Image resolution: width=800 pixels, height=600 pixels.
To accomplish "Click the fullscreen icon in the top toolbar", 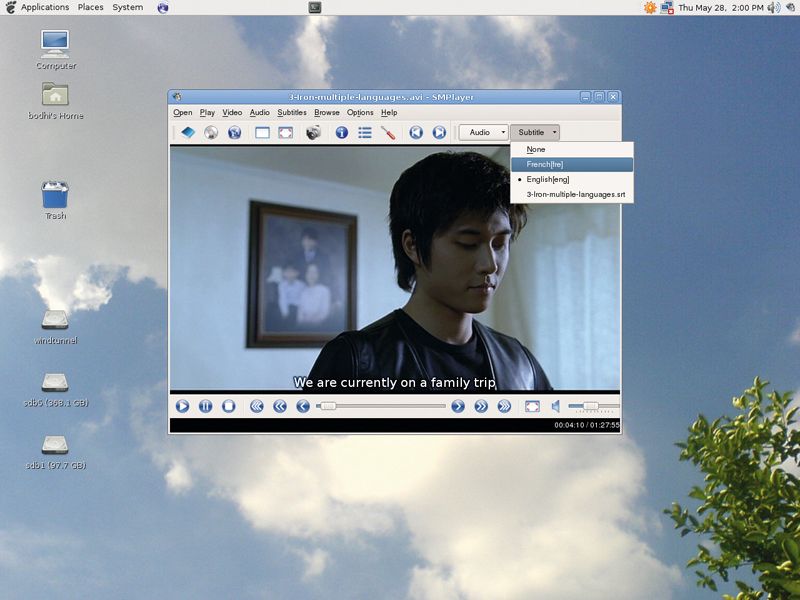I will [286, 133].
